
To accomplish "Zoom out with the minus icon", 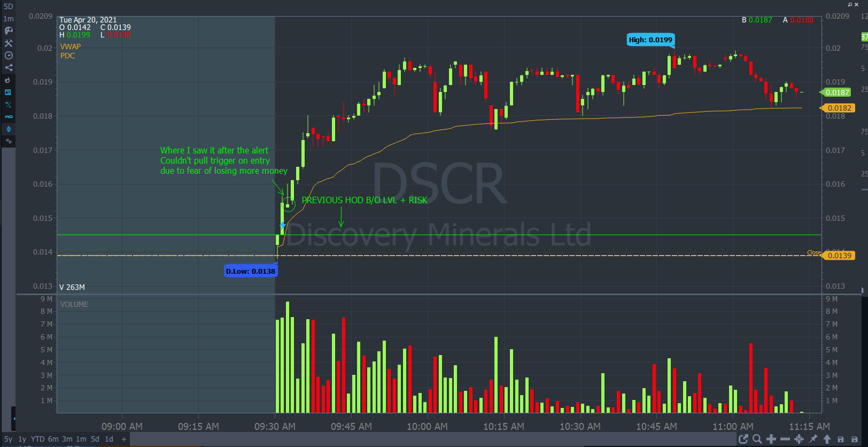I will 785,440.
